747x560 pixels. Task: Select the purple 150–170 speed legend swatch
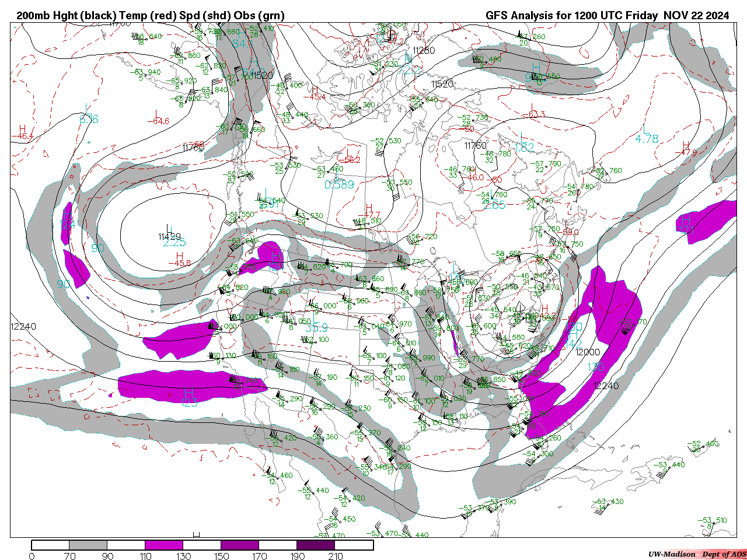[240, 545]
